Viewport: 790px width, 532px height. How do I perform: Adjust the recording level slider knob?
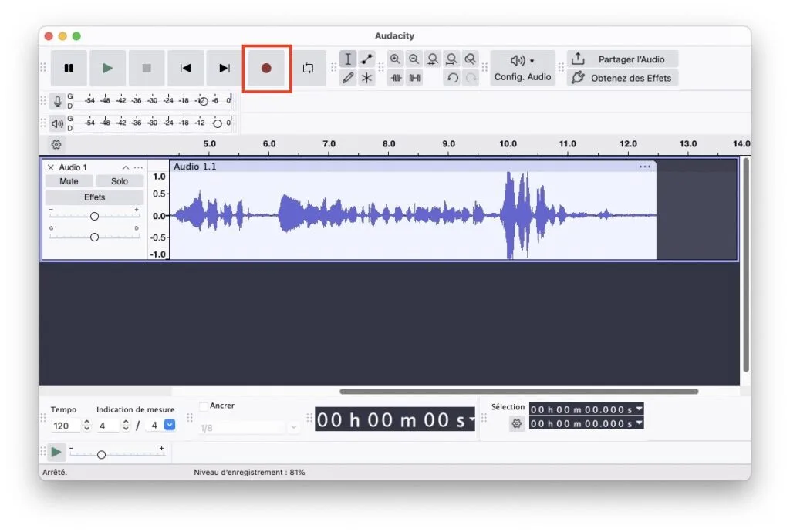coord(204,101)
